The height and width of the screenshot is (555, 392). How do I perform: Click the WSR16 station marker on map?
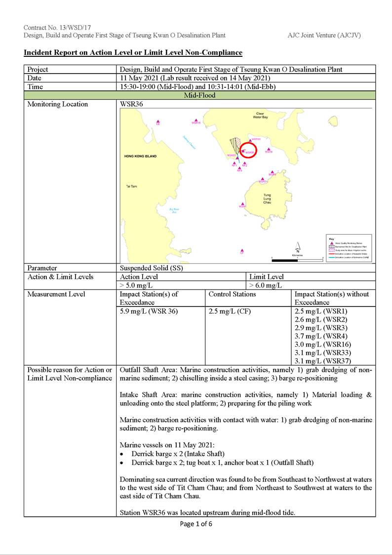196,120
